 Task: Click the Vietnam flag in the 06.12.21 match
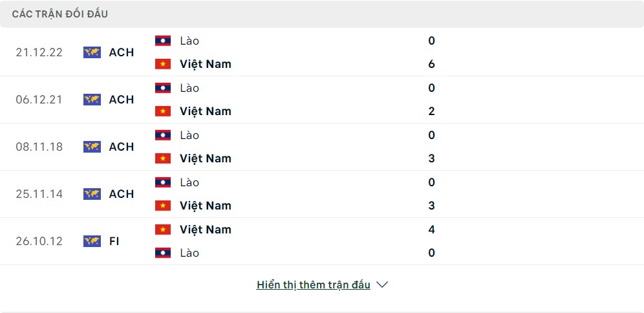click(x=163, y=111)
